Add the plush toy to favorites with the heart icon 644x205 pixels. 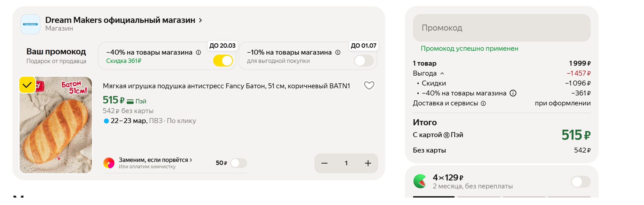(369, 86)
